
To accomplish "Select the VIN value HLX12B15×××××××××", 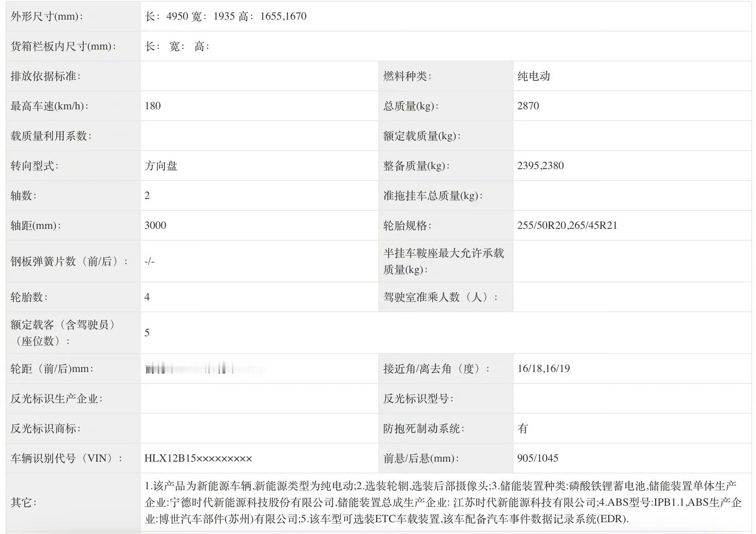I will coord(198,459).
